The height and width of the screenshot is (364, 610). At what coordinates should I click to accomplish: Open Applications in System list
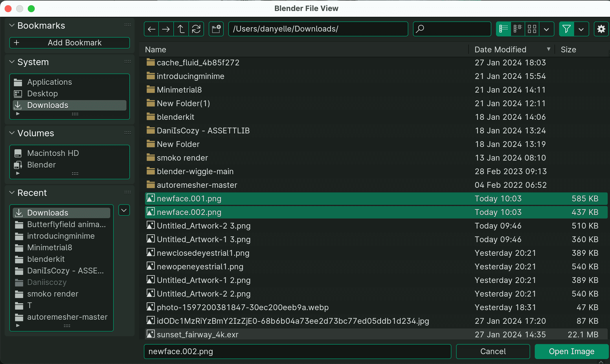point(69,82)
